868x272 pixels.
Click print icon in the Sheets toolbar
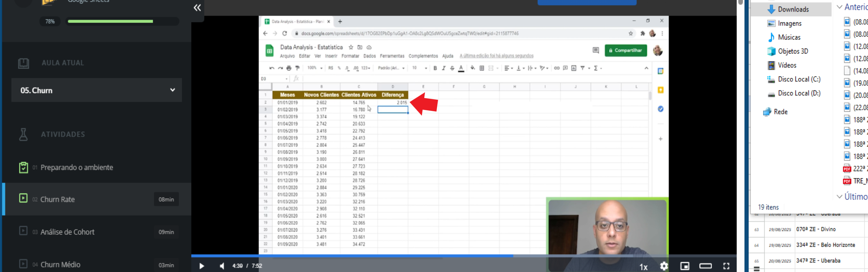click(x=289, y=68)
